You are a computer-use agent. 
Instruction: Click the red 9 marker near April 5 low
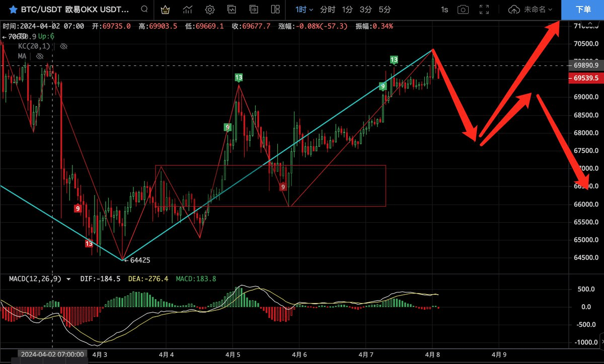[283, 187]
